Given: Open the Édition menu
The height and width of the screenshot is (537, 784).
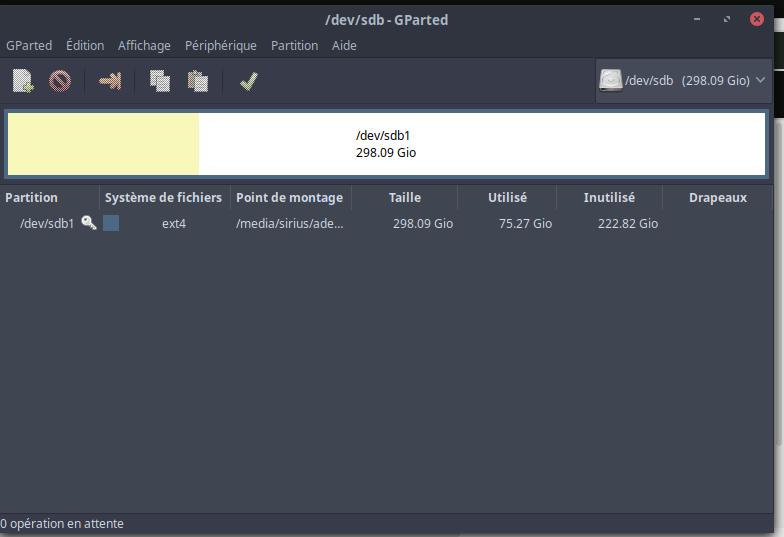Looking at the screenshot, I should point(85,45).
